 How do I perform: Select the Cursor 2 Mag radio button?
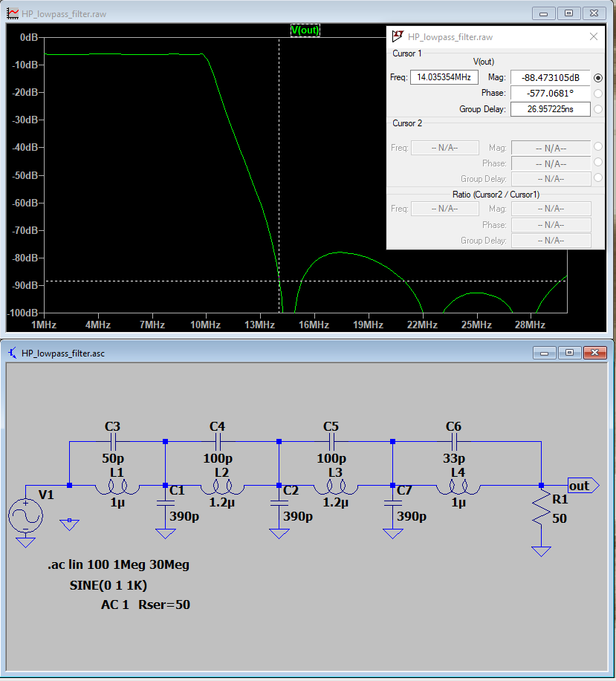pyautogui.click(x=598, y=147)
